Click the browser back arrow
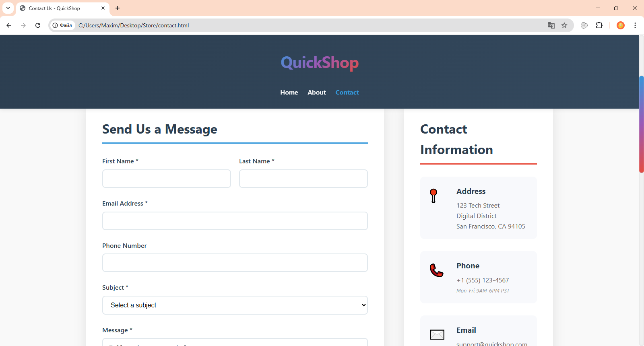 click(x=9, y=25)
